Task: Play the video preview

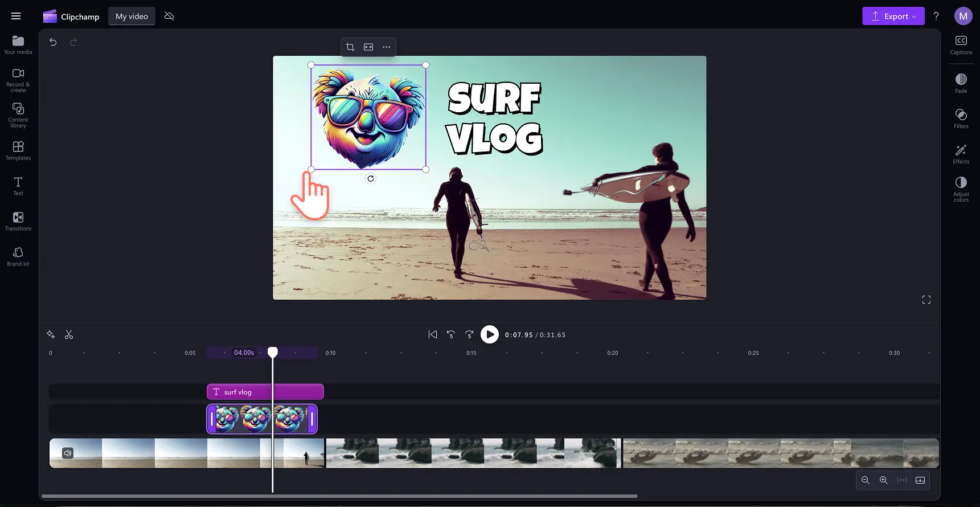Action: 490,334
